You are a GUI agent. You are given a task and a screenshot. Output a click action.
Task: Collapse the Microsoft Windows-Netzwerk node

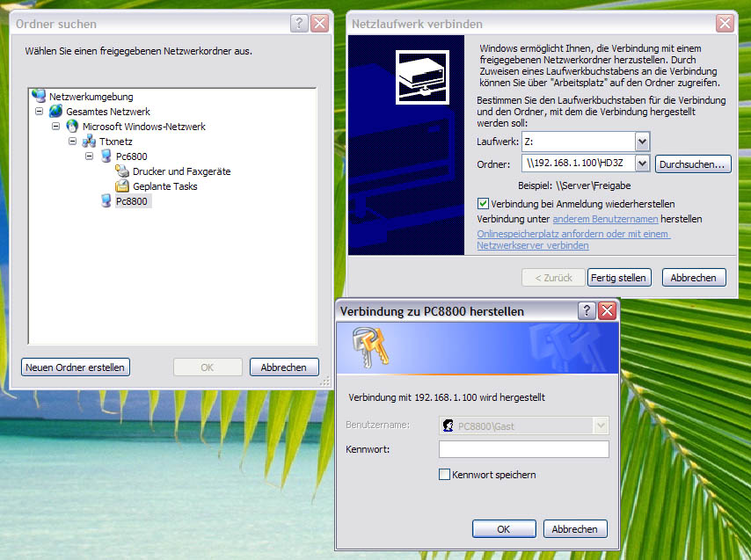[x=55, y=126]
